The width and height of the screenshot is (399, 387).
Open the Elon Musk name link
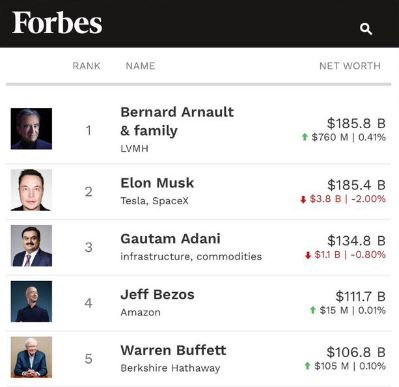pyautogui.click(x=157, y=183)
